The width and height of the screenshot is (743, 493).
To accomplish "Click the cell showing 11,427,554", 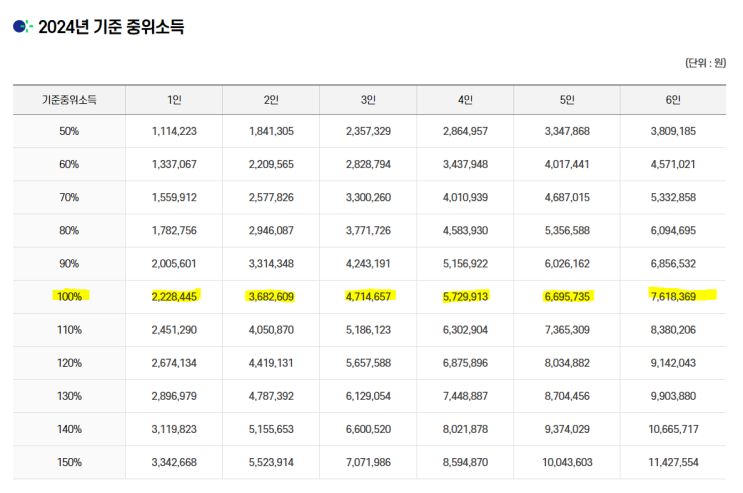I will pos(673,462).
